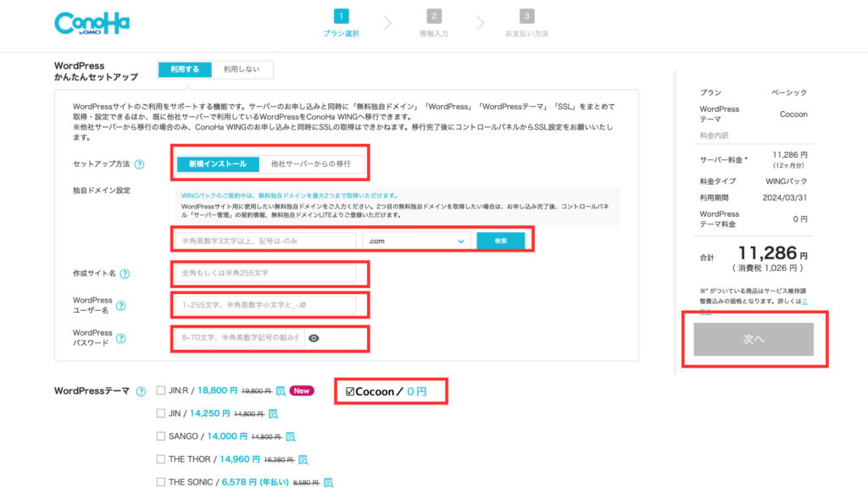
Task: Click the 11,286 total price text
Action: [x=767, y=253]
